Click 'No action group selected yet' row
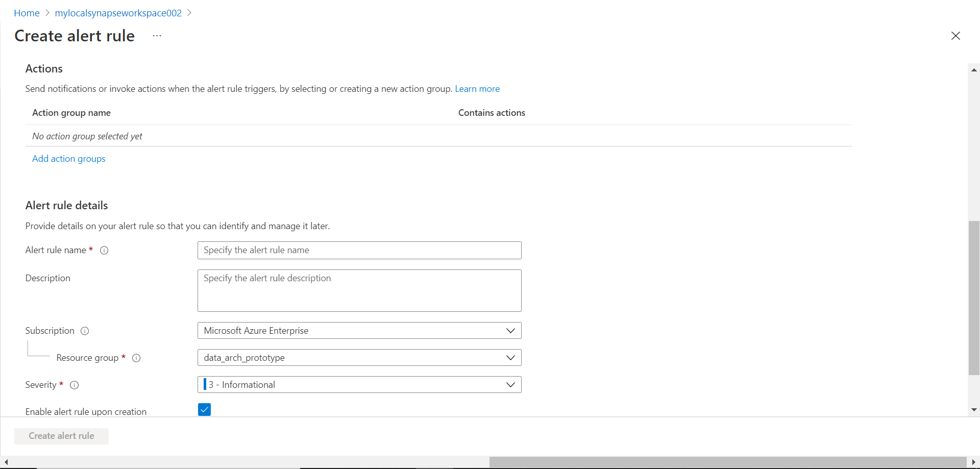Screen dimensions: 980x469 tap(438, 136)
